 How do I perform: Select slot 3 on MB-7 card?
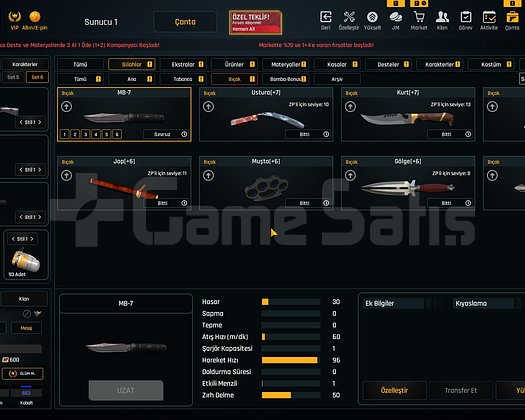tap(85, 134)
